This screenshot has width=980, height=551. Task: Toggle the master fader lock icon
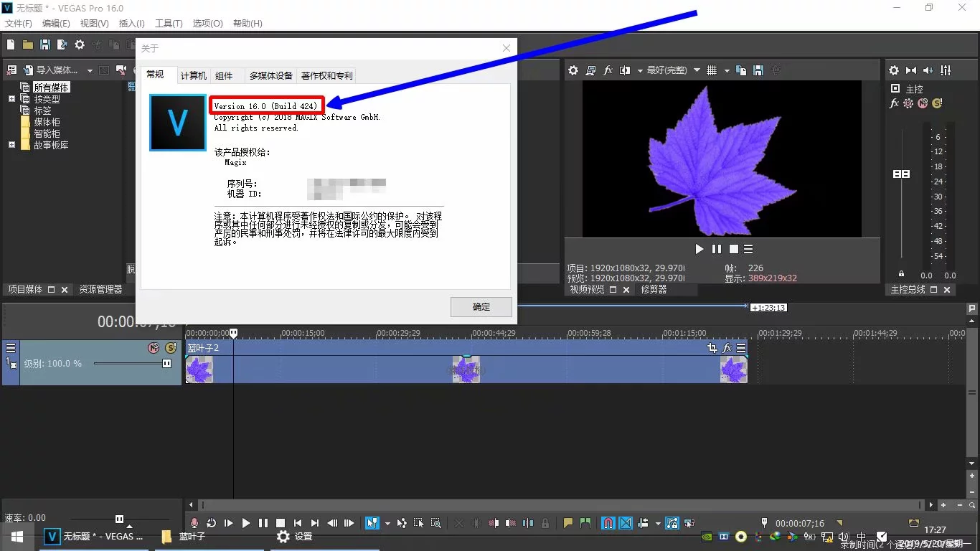tap(902, 274)
